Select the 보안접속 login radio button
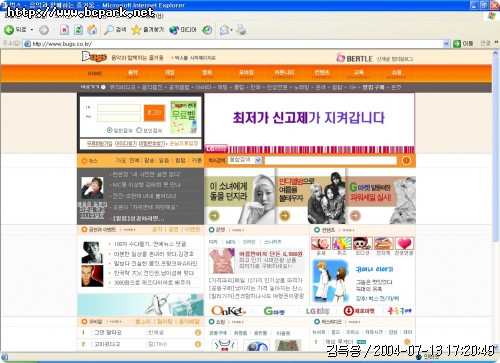The image size is (500, 363). point(139,130)
